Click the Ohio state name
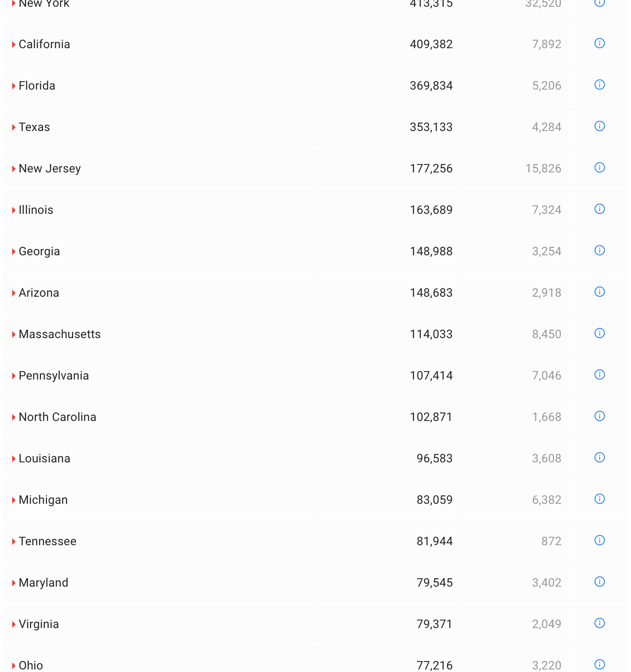Viewport: 631px width, 672px height. click(31, 665)
